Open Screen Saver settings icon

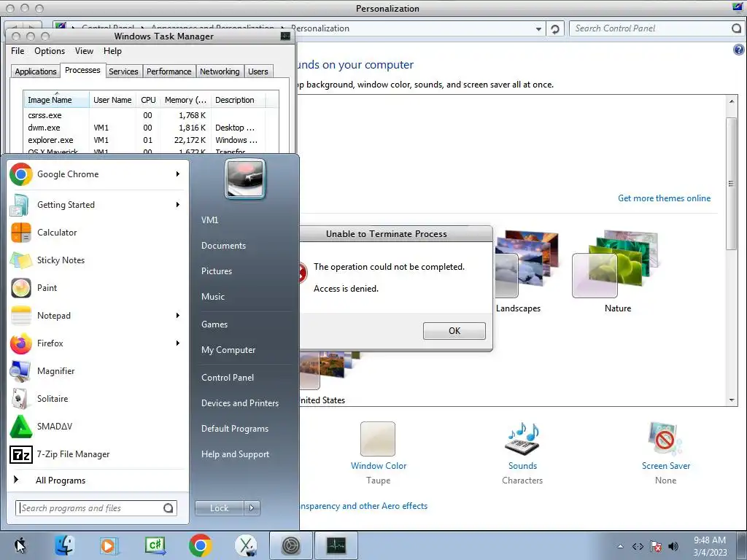pos(665,439)
